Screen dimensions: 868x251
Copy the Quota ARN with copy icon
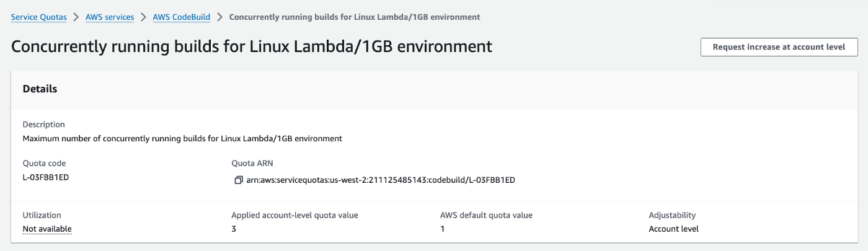(239, 180)
